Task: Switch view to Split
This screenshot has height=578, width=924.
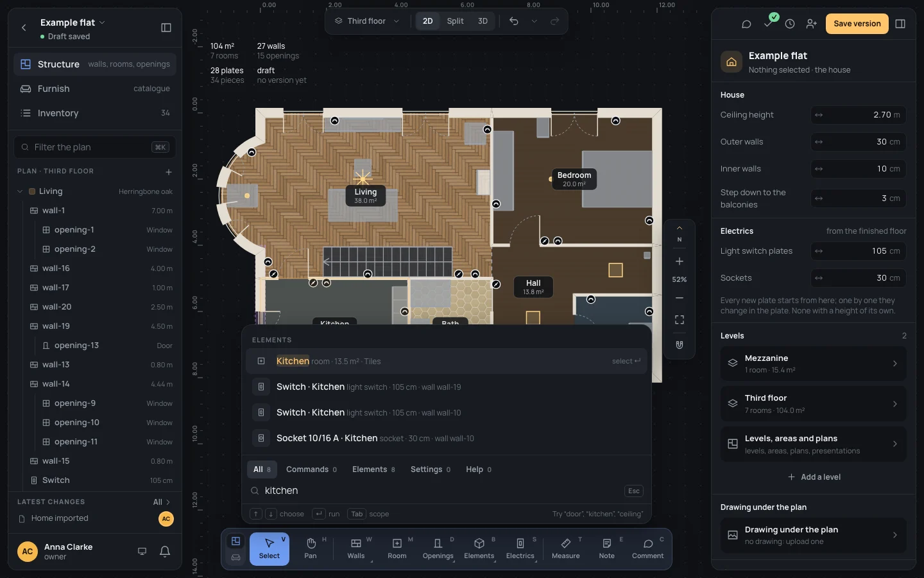Action: pos(455,21)
